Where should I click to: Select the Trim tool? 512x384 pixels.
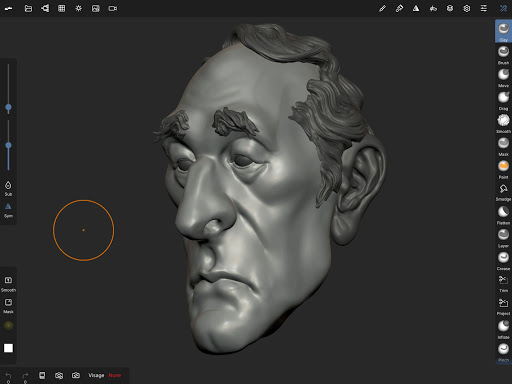click(503, 283)
